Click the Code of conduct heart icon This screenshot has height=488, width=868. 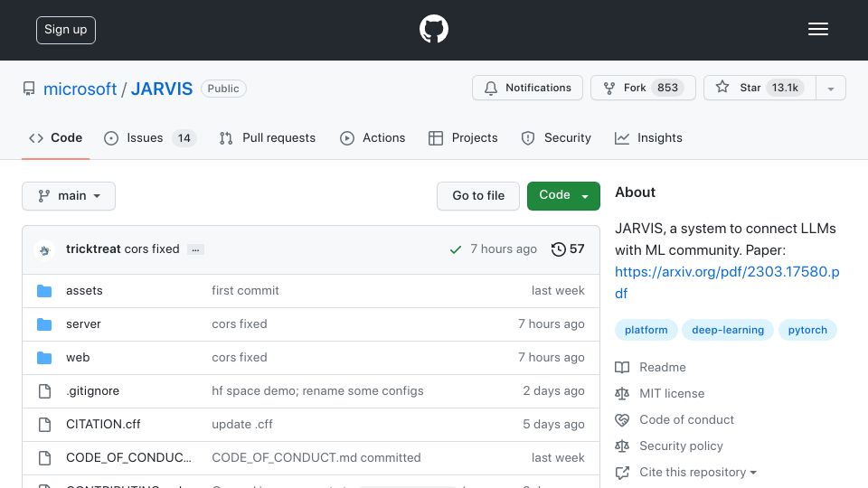(x=622, y=420)
